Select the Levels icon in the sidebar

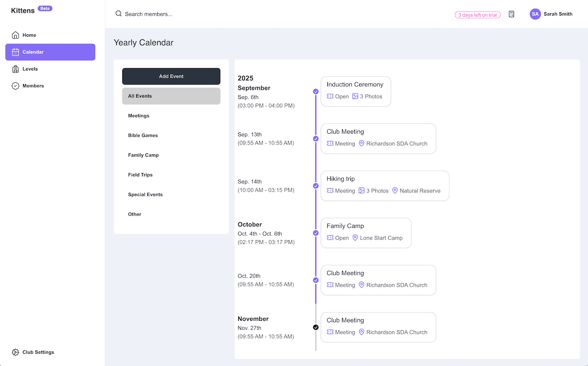pyautogui.click(x=15, y=69)
